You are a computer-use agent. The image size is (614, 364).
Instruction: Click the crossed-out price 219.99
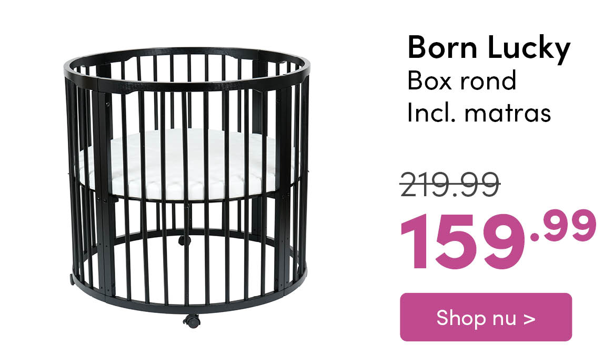(450, 184)
